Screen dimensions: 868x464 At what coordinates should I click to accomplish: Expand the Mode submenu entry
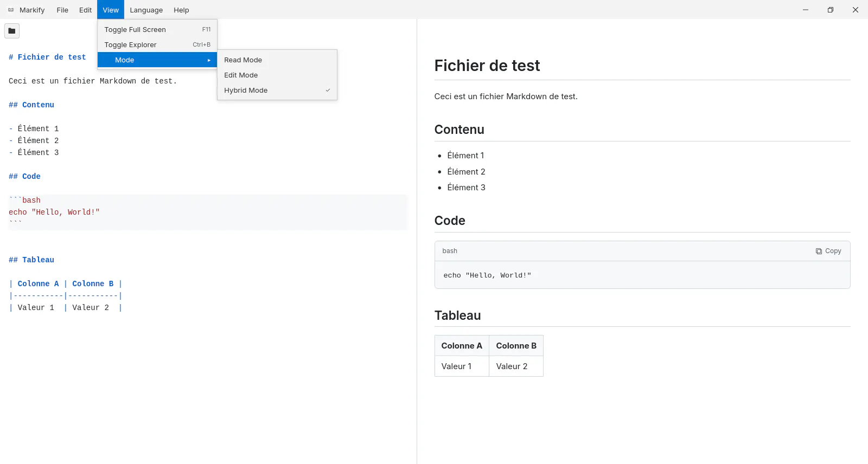(157, 60)
